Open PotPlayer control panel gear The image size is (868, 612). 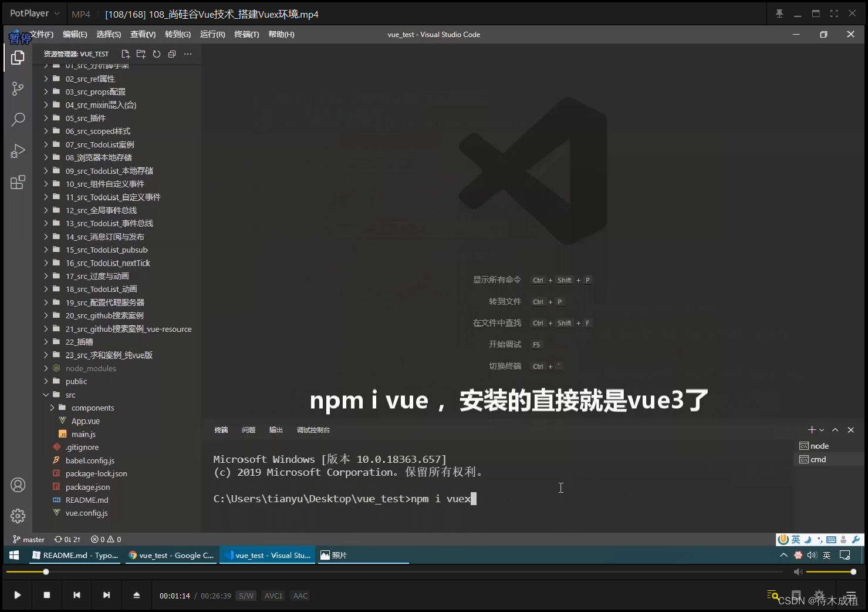point(819,595)
